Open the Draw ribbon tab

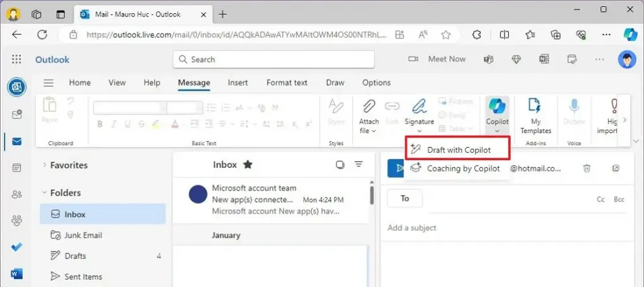pos(335,83)
